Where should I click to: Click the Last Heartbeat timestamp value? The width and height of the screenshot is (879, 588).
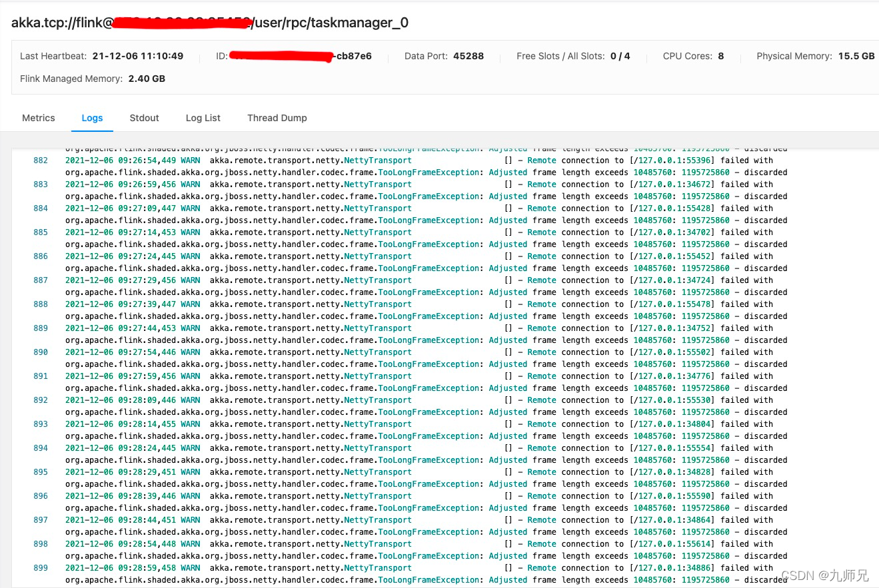138,56
